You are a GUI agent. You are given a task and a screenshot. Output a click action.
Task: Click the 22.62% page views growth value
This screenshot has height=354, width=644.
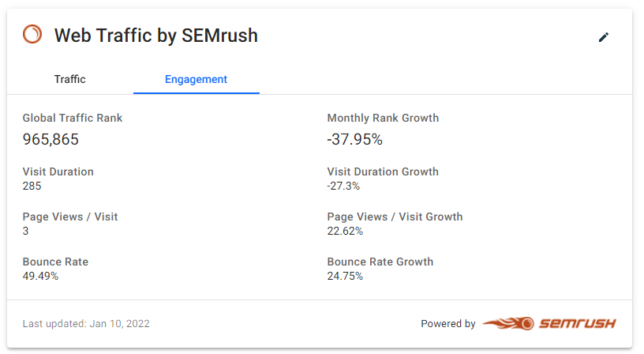[x=345, y=231]
